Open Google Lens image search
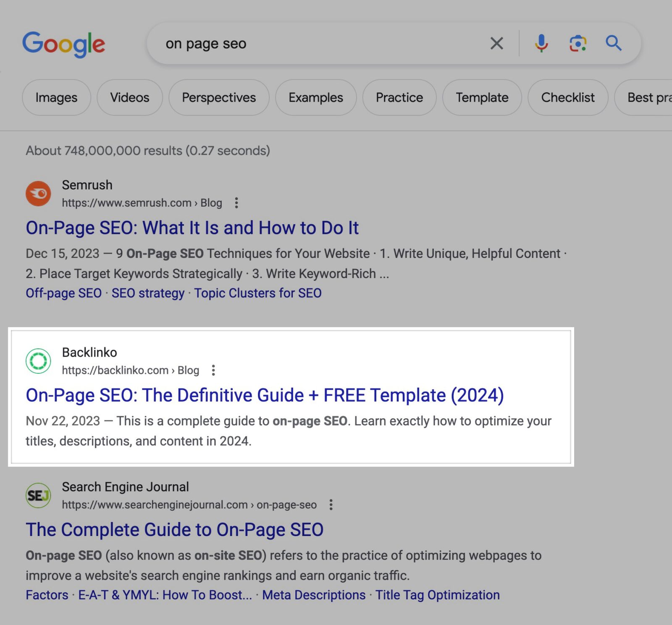This screenshot has height=625, width=672. click(578, 43)
